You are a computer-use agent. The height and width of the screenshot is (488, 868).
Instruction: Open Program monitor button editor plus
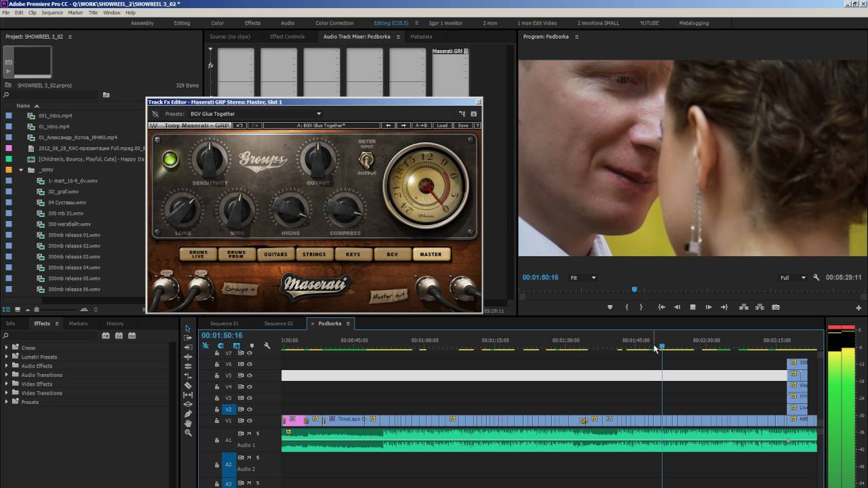point(859,308)
